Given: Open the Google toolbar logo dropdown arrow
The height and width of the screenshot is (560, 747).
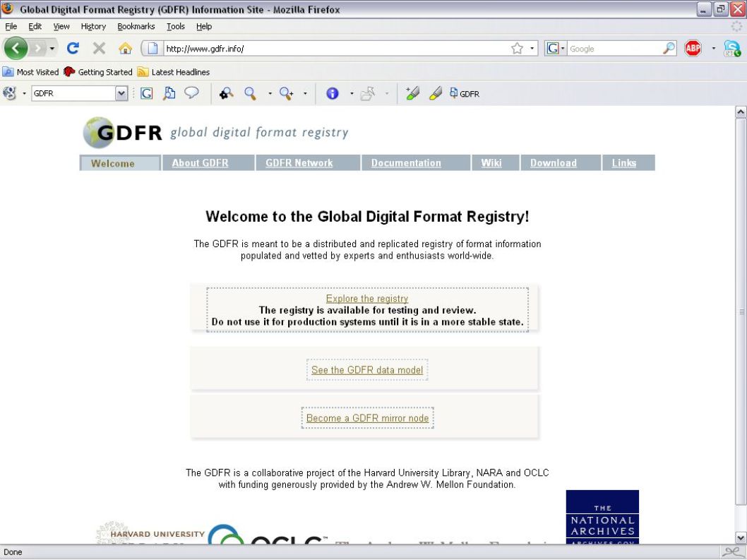Looking at the screenshot, I should pos(24,93).
